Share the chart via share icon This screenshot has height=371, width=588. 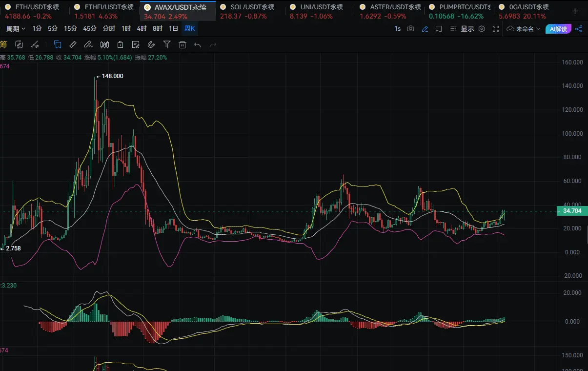tap(579, 29)
